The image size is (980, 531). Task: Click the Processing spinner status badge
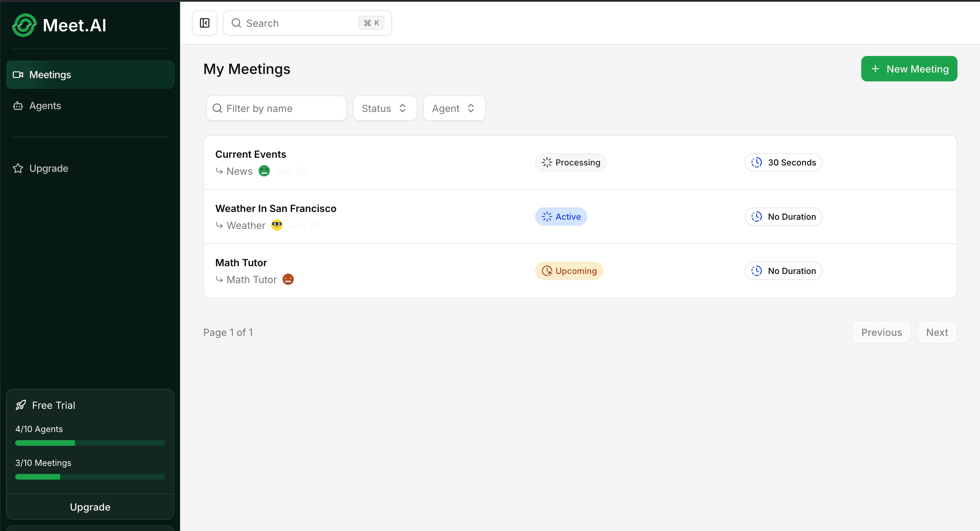click(571, 162)
